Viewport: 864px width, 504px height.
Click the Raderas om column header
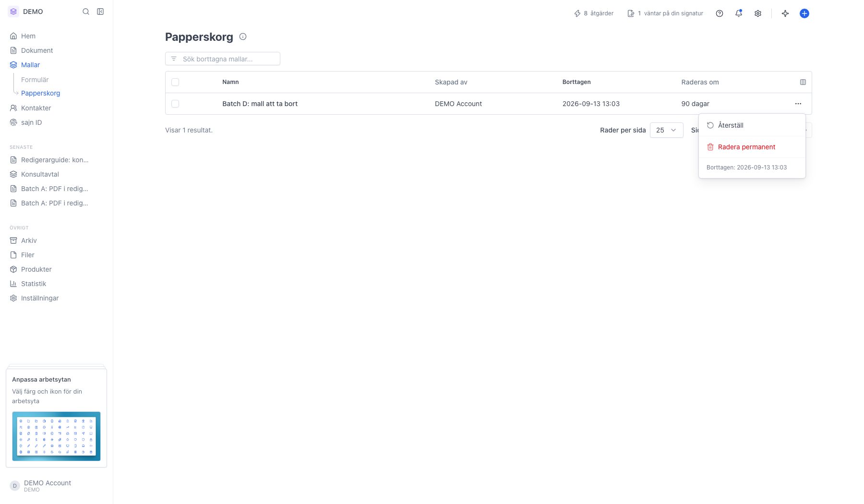[x=700, y=82]
